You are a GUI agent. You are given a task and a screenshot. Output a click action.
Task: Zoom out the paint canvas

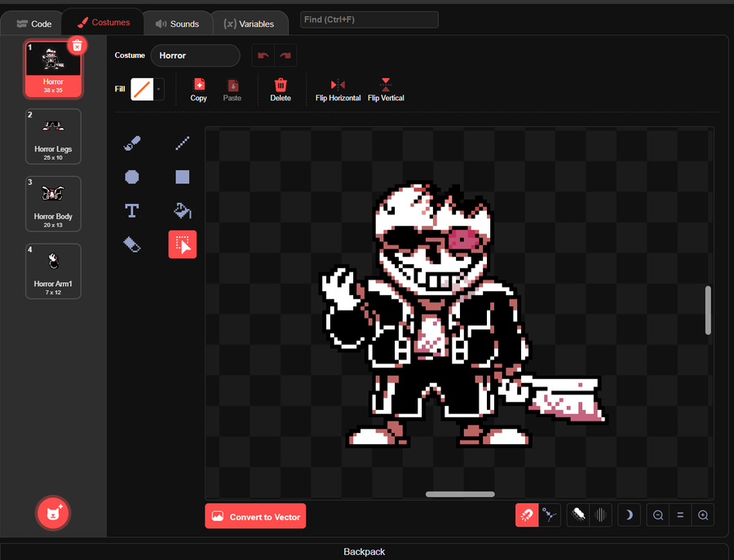coord(657,515)
